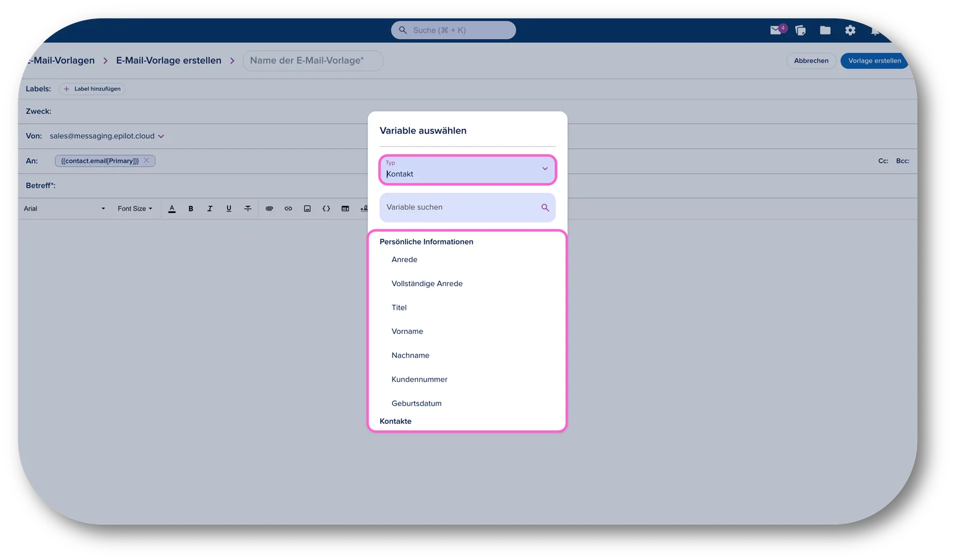953x560 pixels.
Task: Click Persönliche Informationen group heading
Action: click(x=426, y=242)
